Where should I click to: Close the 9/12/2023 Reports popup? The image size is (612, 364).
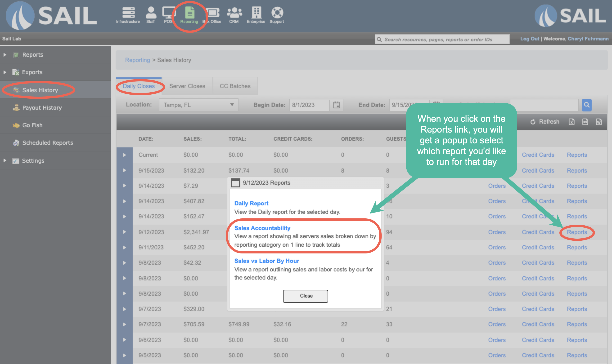pyautogui.click(x=305, y=296)
